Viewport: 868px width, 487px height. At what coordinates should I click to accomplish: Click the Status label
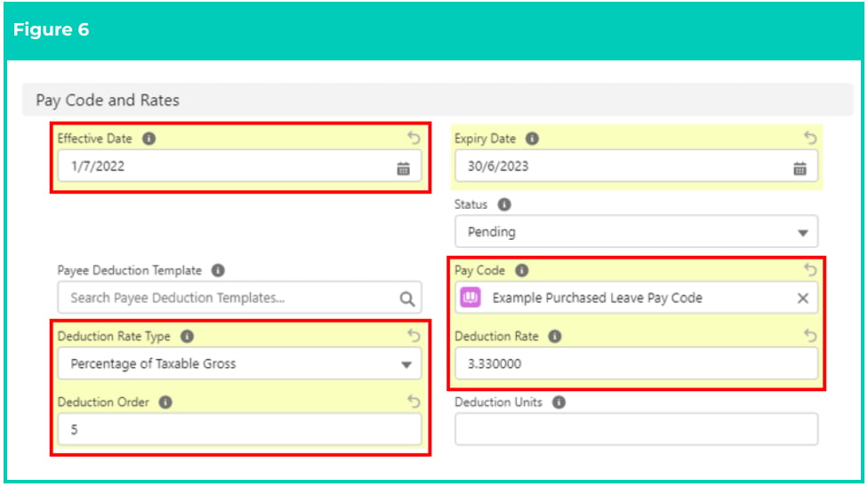click(x=471, y=204)
